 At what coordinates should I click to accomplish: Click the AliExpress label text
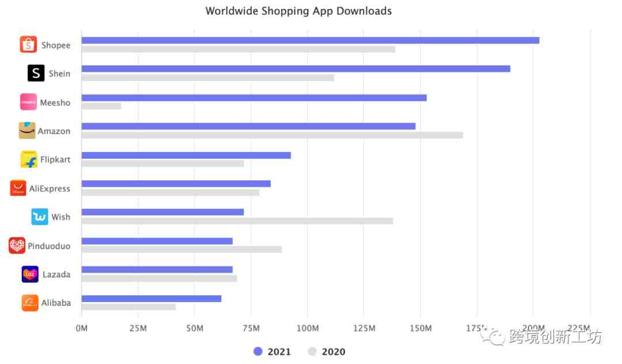tap(50, 189)
